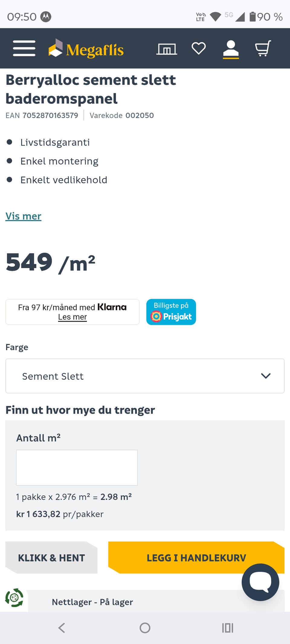Screen dimensions: 290x644
Task: Open the hamburger menu
Action: [24, 48]
